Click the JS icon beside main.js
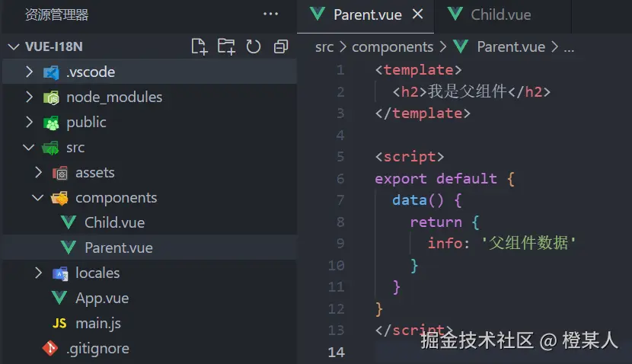 (59, 324)
